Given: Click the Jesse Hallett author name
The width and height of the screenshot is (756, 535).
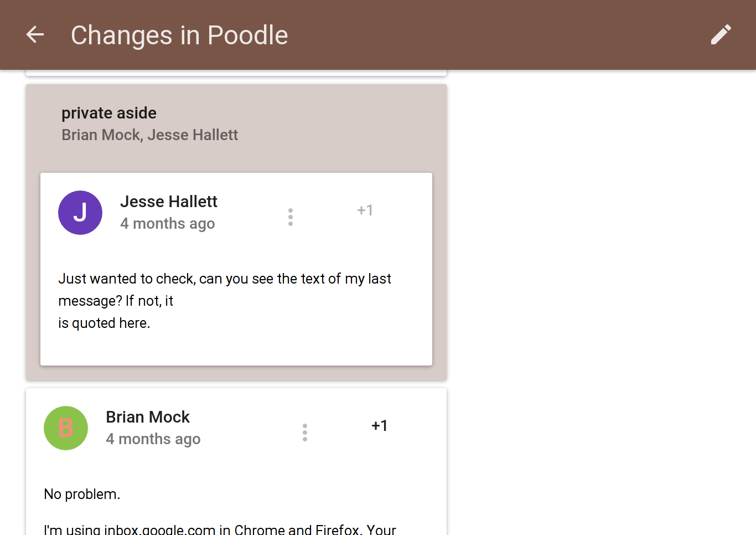Looking at the screenshot, I should coord(169,202).
